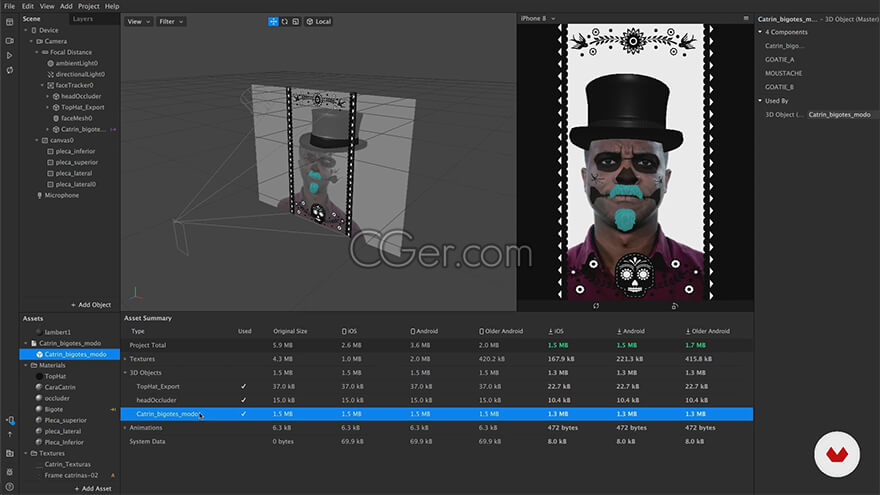Expand the Textures row in Asset Summary
Image resolution: width=880 pixels, height=495 pixels.
(x=125, y=359)
